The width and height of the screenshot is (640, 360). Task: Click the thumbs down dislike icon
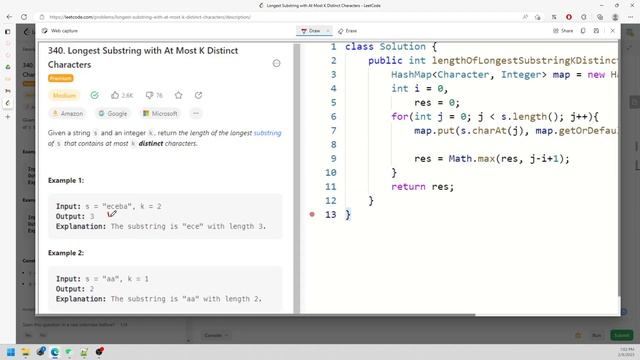point(149,95)
